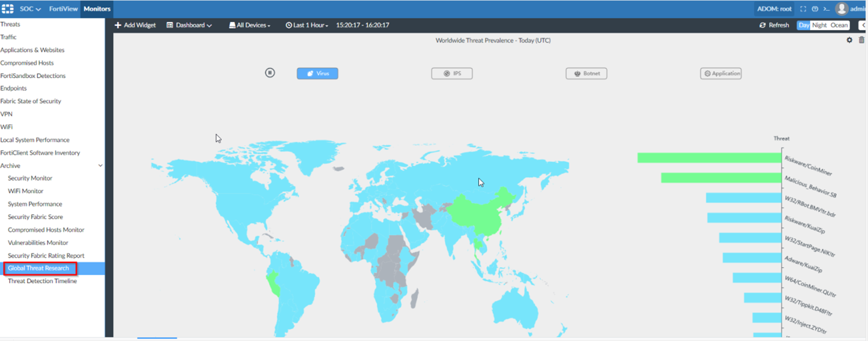Open FortiClient Software Inventory

tap(40, 153)
